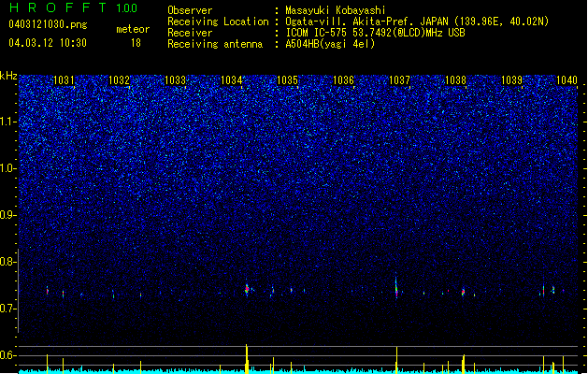Click the 1037 time marker
The image size is (588, 374).
pyautogui.click(x=400, y=79)
